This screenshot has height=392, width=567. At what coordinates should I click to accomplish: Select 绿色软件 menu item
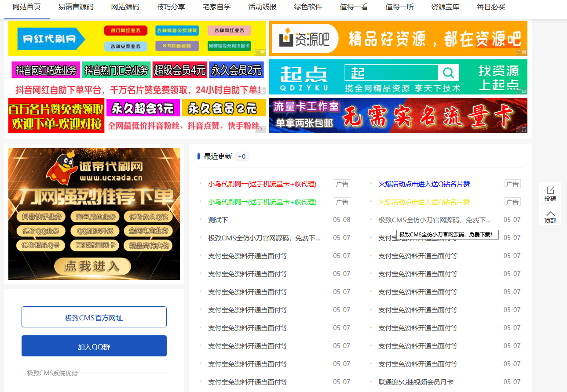point(308,7)
